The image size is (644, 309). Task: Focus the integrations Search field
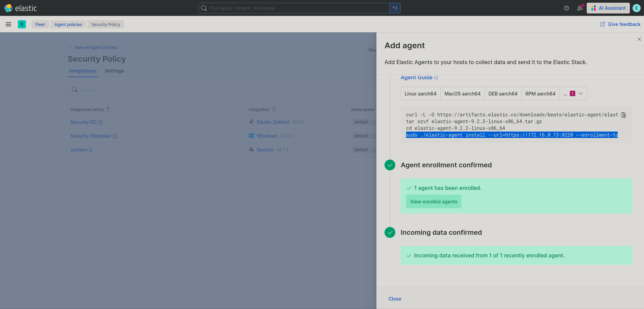pos(222,89)
